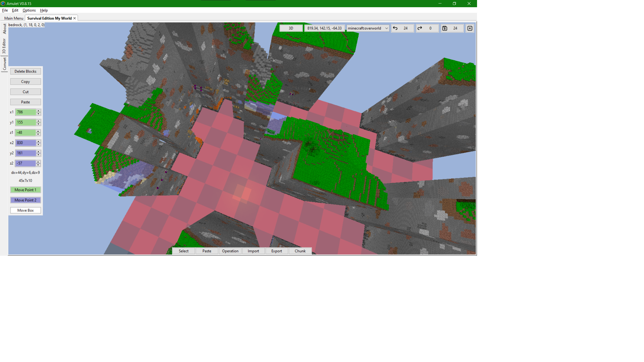Export the selected structure
Screen dimensions: 644x362
tap(277, 251)
